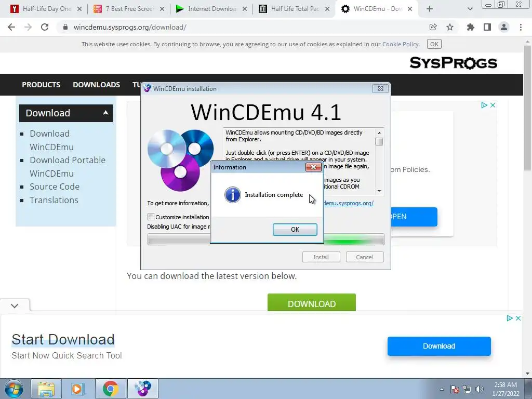Click the top ad's AdChoices triangle icon

[x=484, y=105]
